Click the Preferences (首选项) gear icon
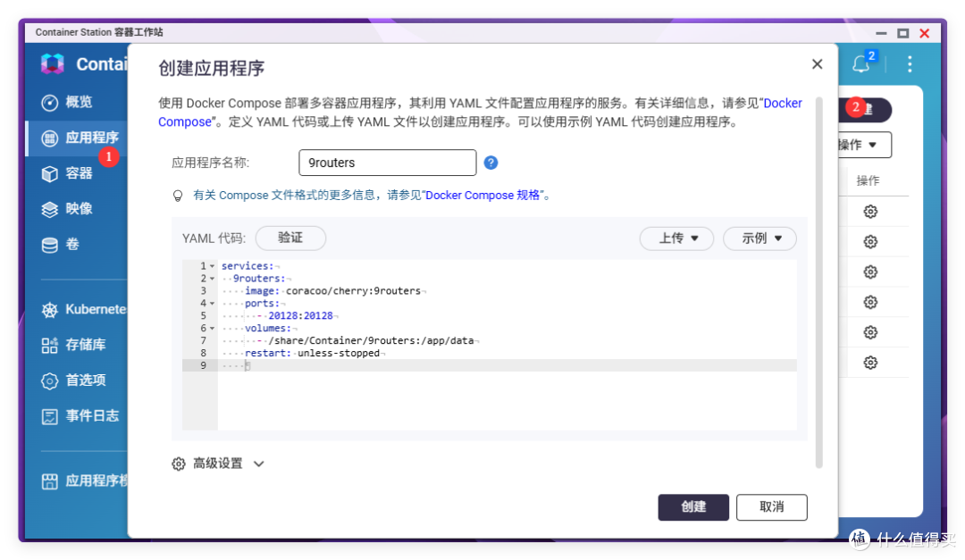The width and height of the screenshot is (965, 560). click(50, 380)
